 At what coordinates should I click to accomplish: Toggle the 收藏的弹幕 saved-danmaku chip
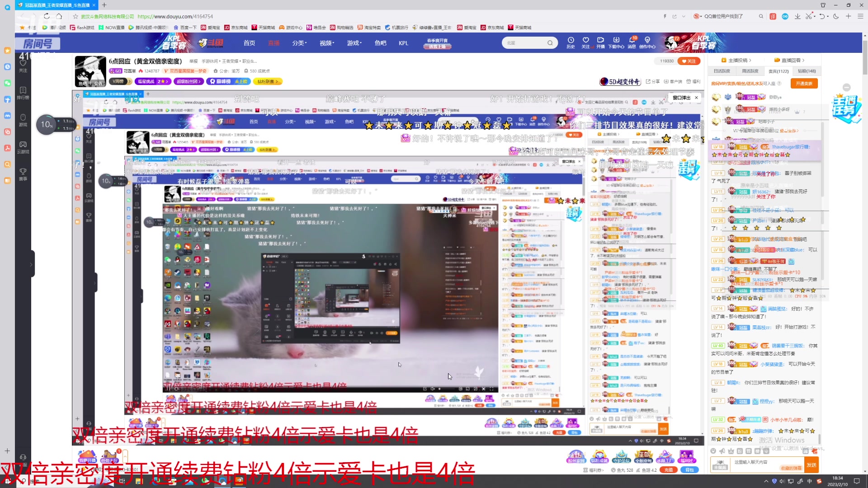(791, 468)
